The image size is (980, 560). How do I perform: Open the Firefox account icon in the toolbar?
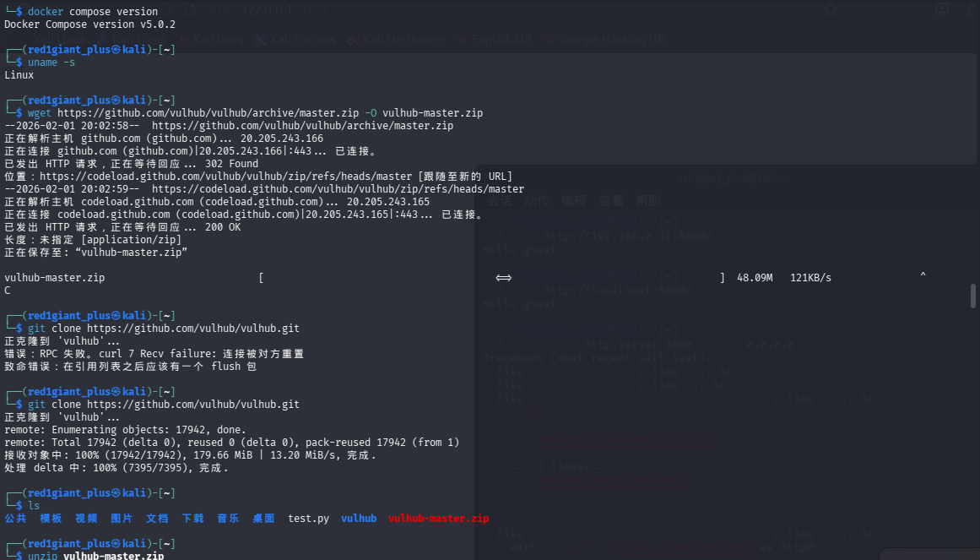(942, 9)
